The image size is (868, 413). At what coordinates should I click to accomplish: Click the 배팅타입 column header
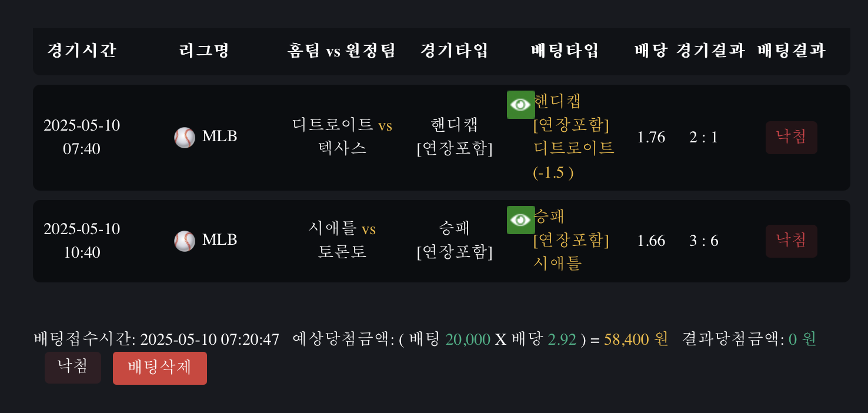pos(565,51)
